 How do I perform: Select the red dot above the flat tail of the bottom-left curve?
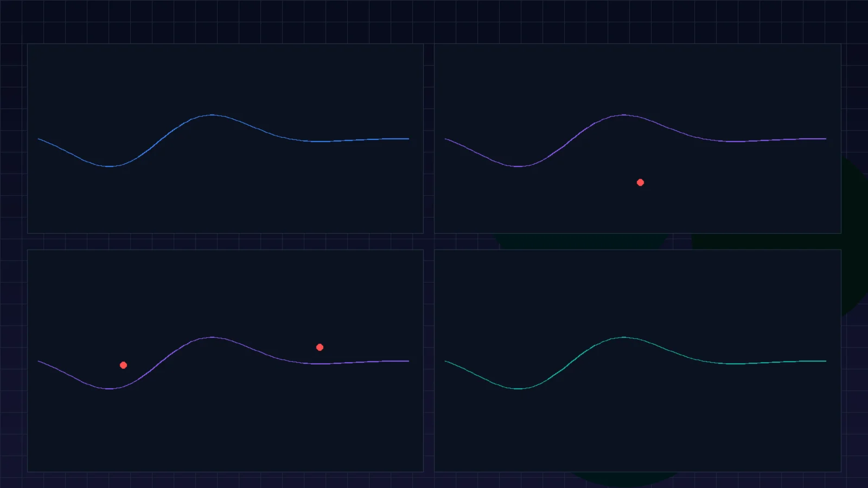[x=320, y=347]
